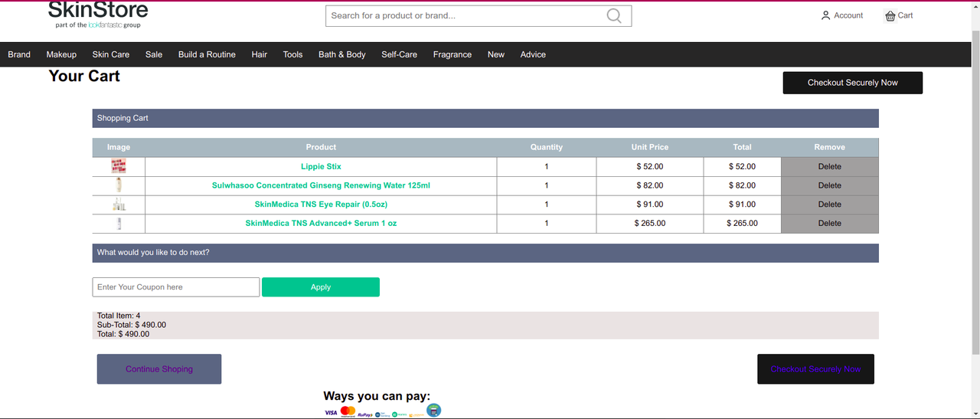Delete SkinMedica TNS Eye Repair

[x=830, y=205]
